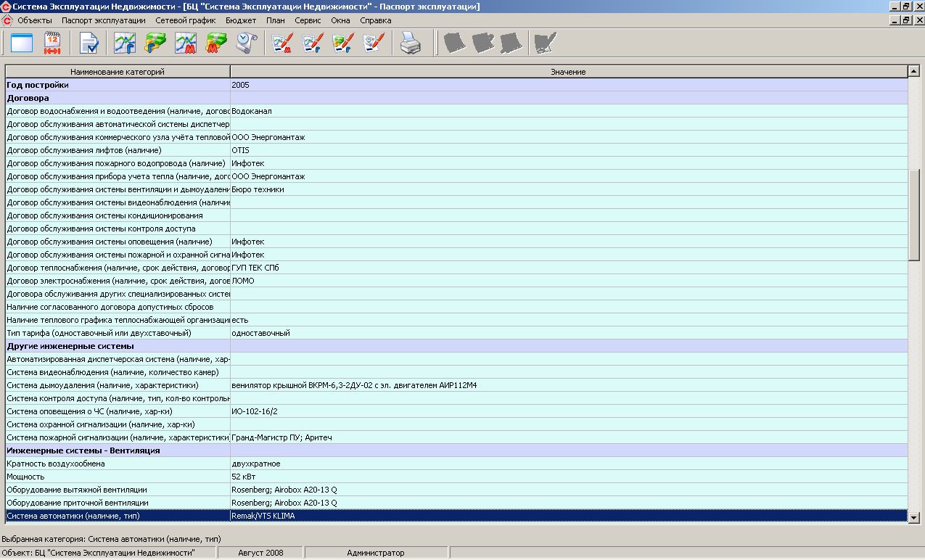
Task: Click the Remak/VTS KLIMA value
Action: [263, 516]
